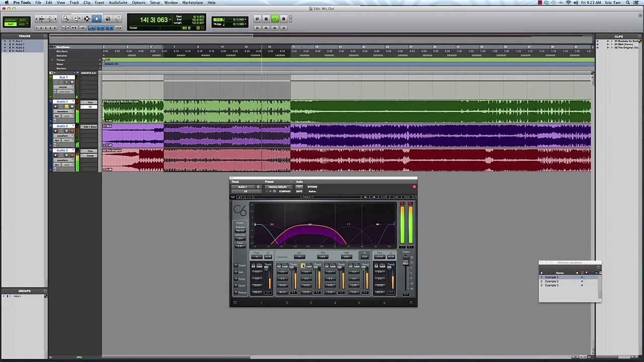The image size is (644, 362).
Task: Click the Save button in Waves bar
Action: tap(407, 197)
